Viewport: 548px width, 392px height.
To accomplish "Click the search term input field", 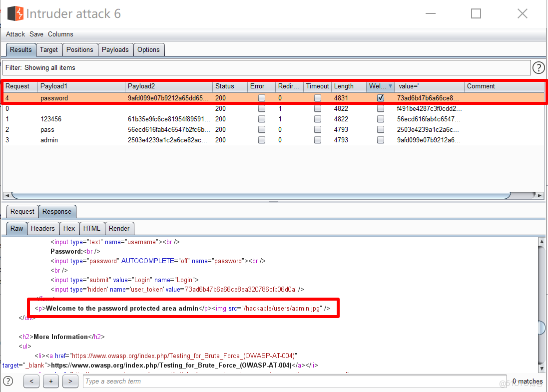I will tap(290, 381).
